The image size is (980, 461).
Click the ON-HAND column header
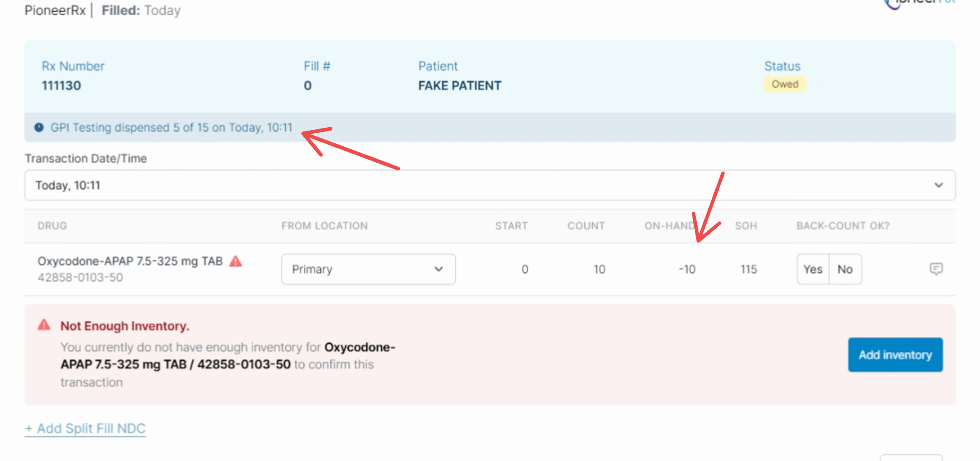click(x=670, y=226)
